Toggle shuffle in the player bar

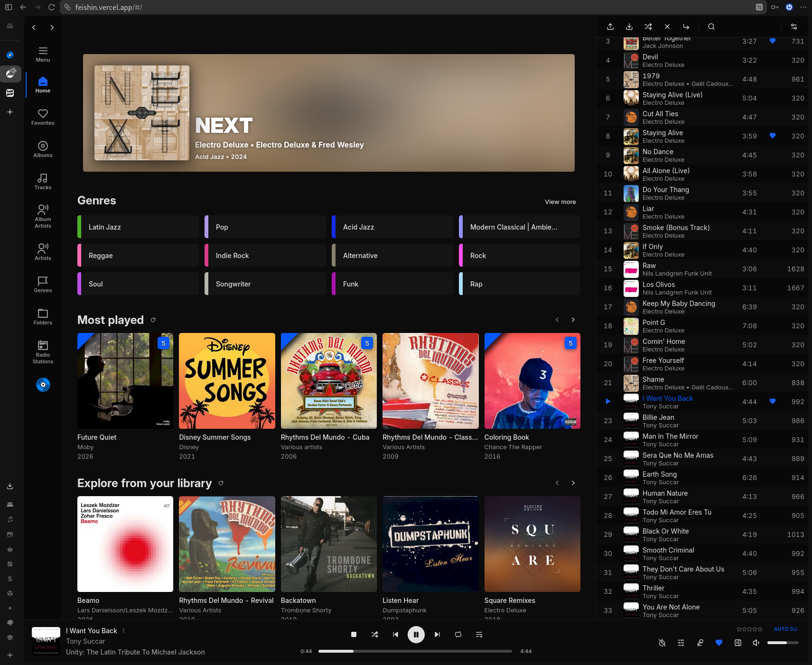[374, 634]
